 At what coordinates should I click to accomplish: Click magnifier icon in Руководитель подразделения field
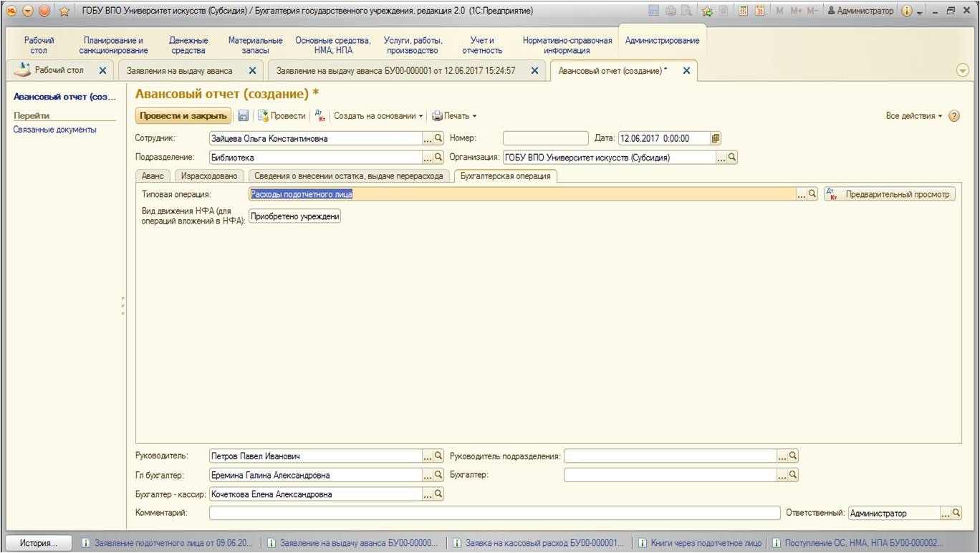coord(793,456)
